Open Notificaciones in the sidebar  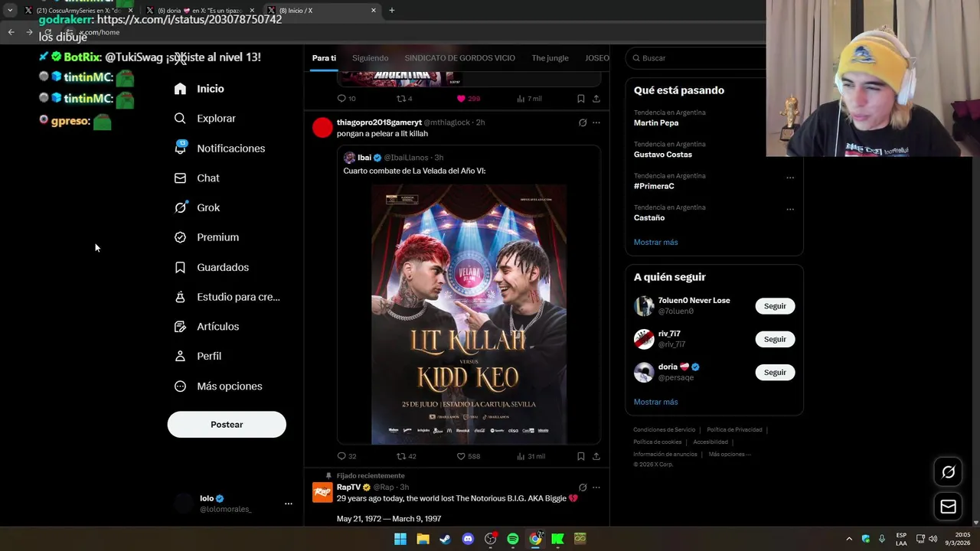click(219, 148)
